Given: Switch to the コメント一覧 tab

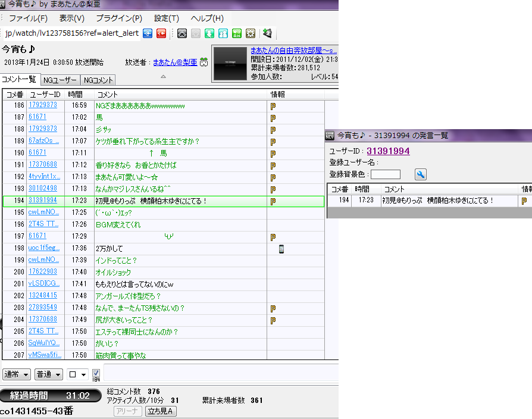Looking at the screenshot, I should [19, 79].
